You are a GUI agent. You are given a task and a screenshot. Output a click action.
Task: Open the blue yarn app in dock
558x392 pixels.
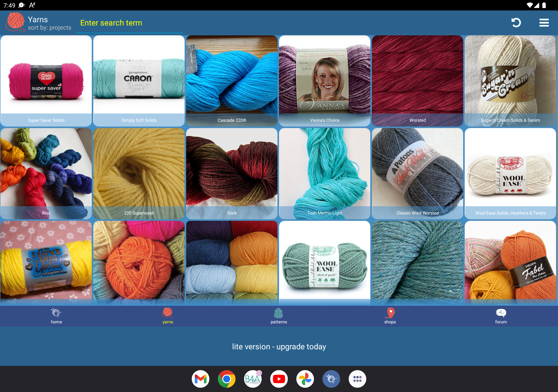(x=331, y=379)
